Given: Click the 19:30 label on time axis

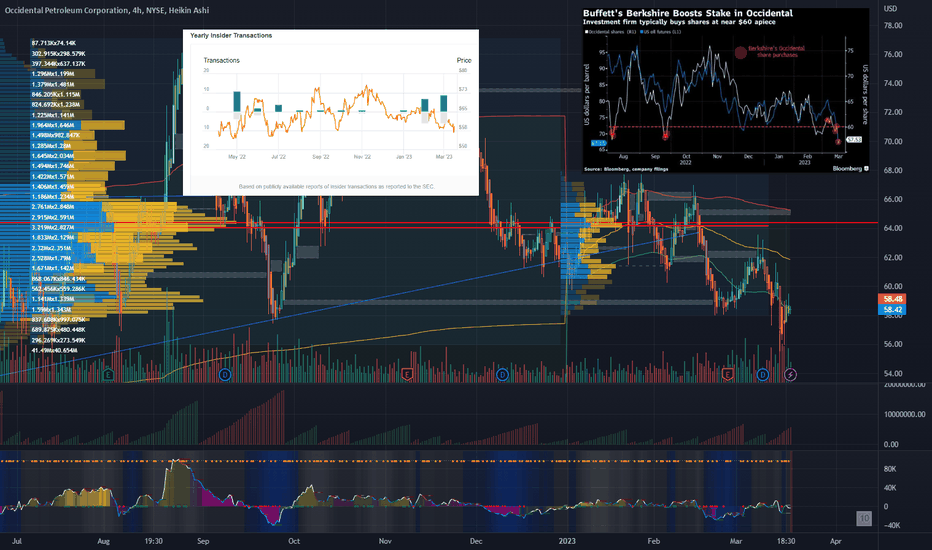Looking at the screenshot, I should [x=153, y=541].
